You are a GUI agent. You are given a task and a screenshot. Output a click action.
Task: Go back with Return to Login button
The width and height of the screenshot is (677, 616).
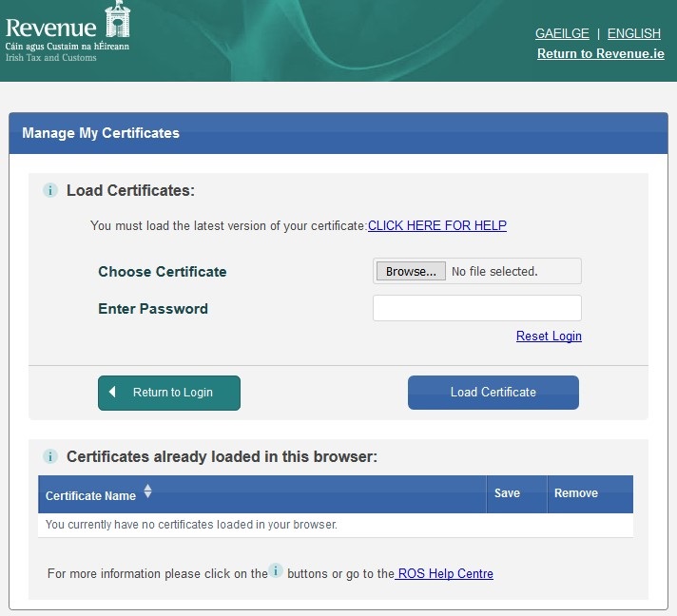pyautogui.click(x=169, y=393)
